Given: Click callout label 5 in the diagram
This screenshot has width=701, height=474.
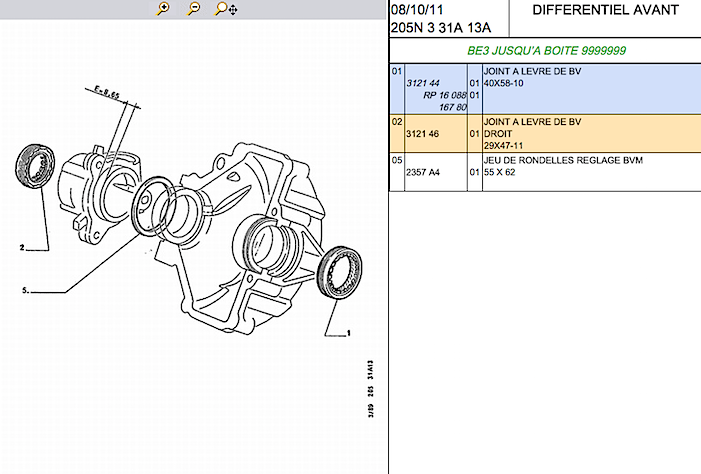Looking at the screenshot, I should (x=25, y=290).
